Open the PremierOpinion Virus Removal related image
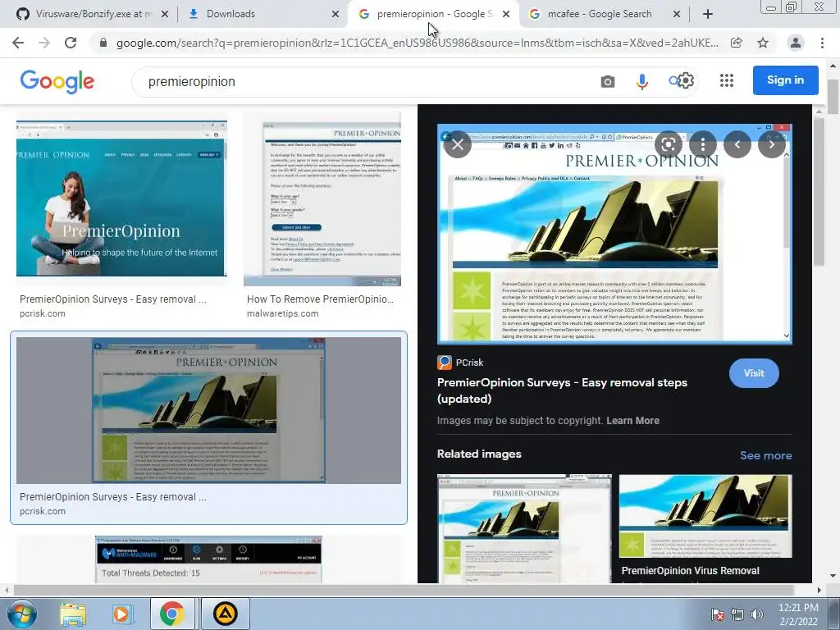The width and height of the screenshot is (840, 630). pos(705,517)
